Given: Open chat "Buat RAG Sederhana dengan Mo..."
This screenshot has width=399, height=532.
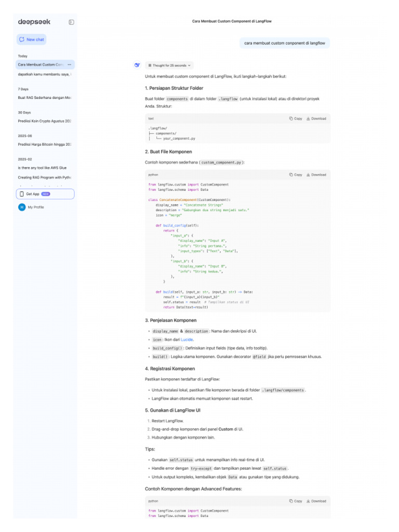Looking at the screenshot, I should coord(44,97).
